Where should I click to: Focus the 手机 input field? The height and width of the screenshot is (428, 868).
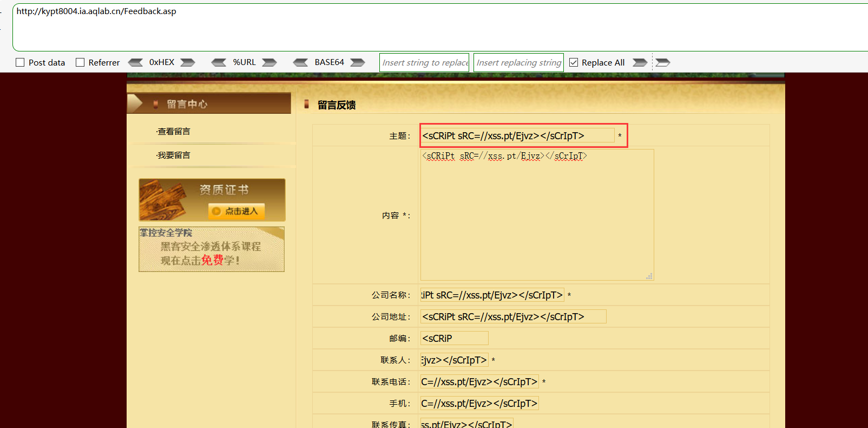point(479,403)
